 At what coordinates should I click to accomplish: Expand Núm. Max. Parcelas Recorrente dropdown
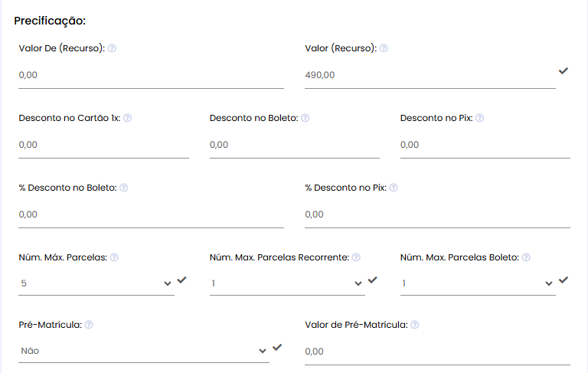click(287, 283)
